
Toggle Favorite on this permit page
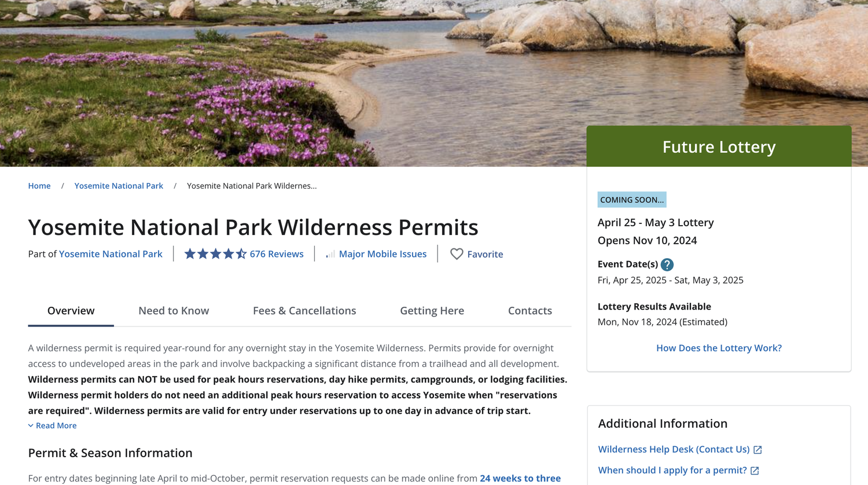(x=476, y=254)
